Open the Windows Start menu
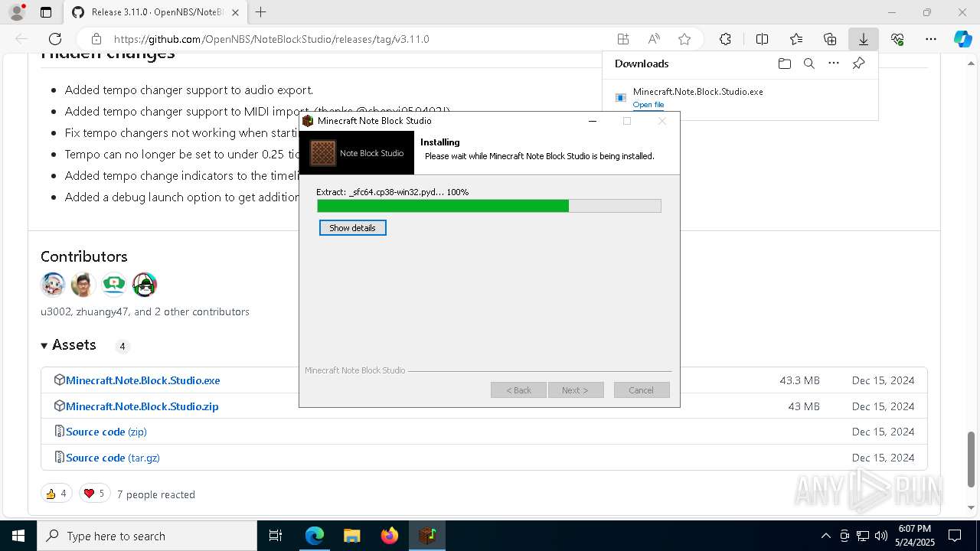Screen dimensions: 980x551 click(x=18, y=536)
